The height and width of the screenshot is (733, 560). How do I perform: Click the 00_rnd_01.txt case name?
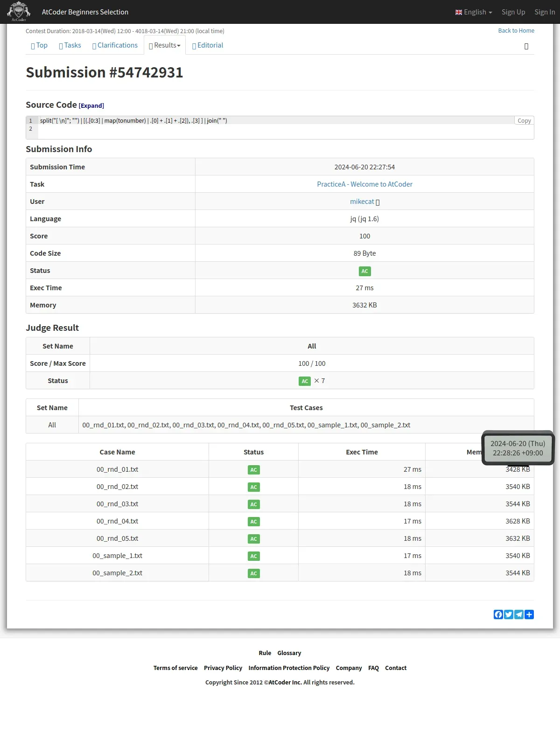coord(117,469)
